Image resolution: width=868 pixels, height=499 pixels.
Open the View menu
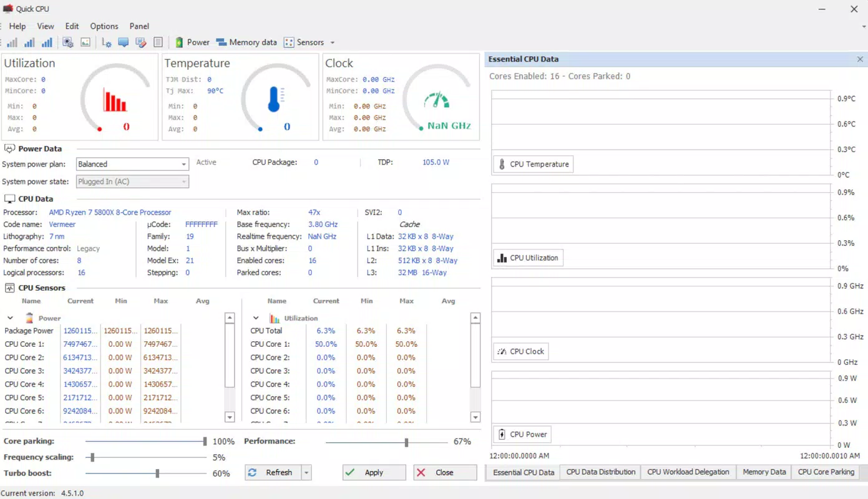(x=46, y=26)
